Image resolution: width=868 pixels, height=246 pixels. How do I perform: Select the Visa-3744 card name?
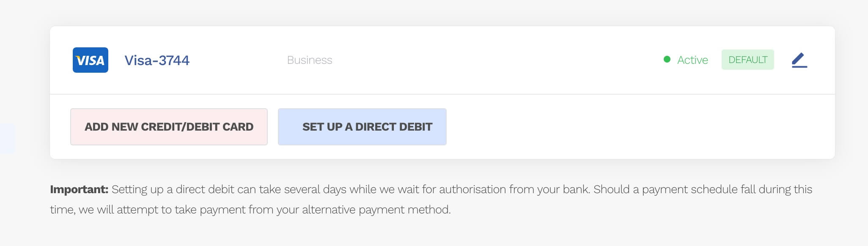(157, 60)
